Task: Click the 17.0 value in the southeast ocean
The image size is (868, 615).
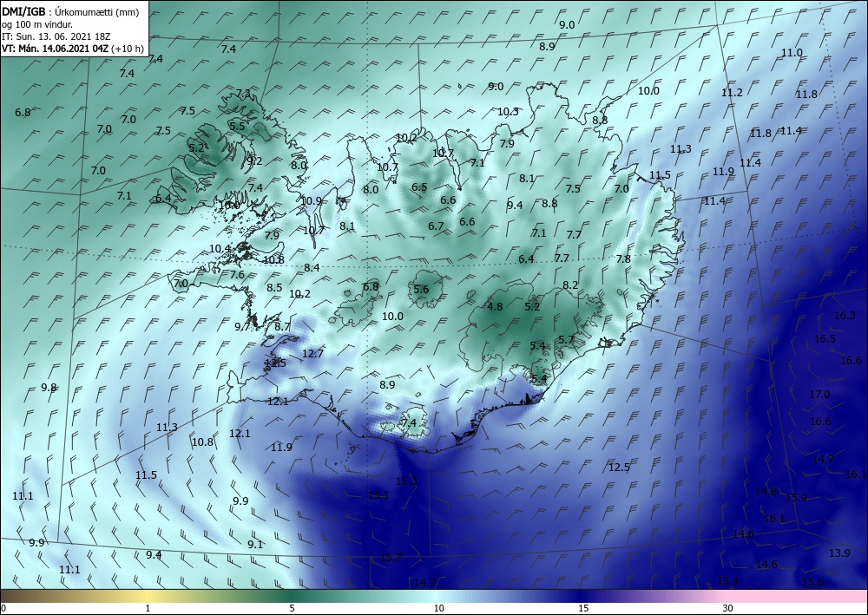Action: pyautogui.click(x=820, y=395)
